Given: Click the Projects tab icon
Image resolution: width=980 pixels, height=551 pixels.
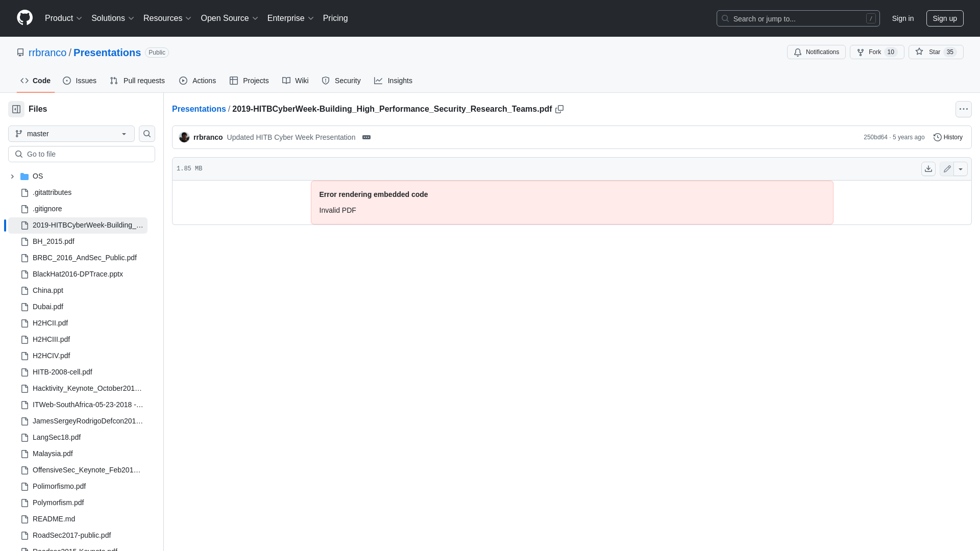Looking at the screenshot, I should 234,81.
